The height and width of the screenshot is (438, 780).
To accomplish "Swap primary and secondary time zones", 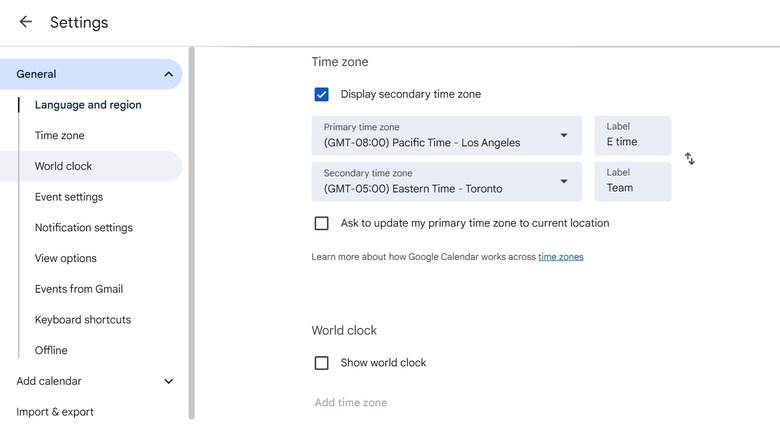I will tap(690, 159).
